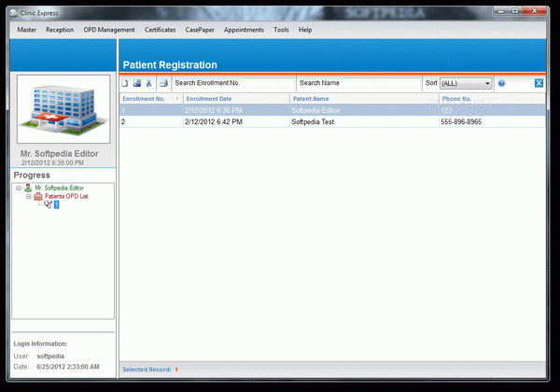Click enrollment number 2 cell
This screenshot has height=392, width=560.
pos(151,121)
